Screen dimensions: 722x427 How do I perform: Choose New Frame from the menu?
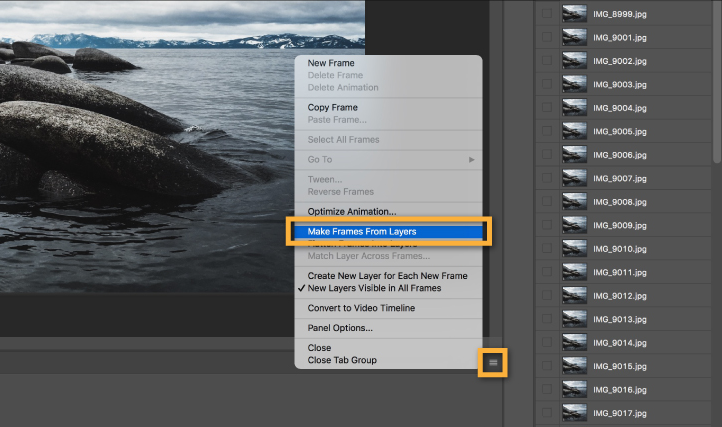coord(331,63)
